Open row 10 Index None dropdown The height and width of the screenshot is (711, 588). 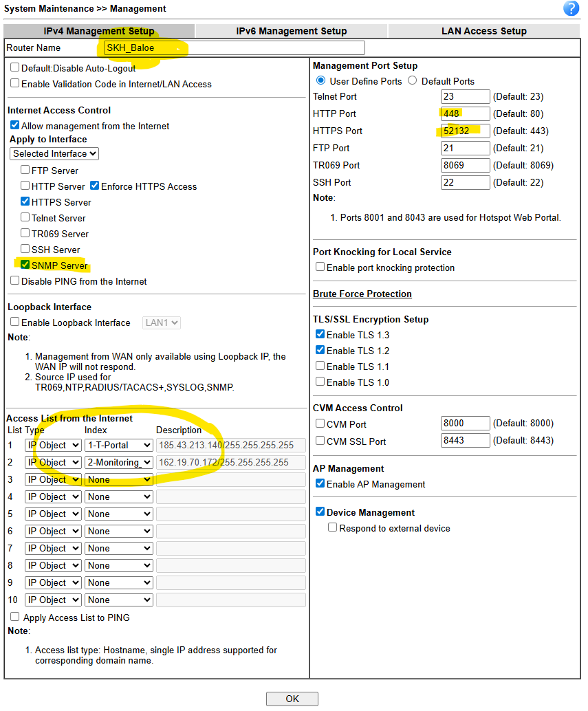(119, 600)
